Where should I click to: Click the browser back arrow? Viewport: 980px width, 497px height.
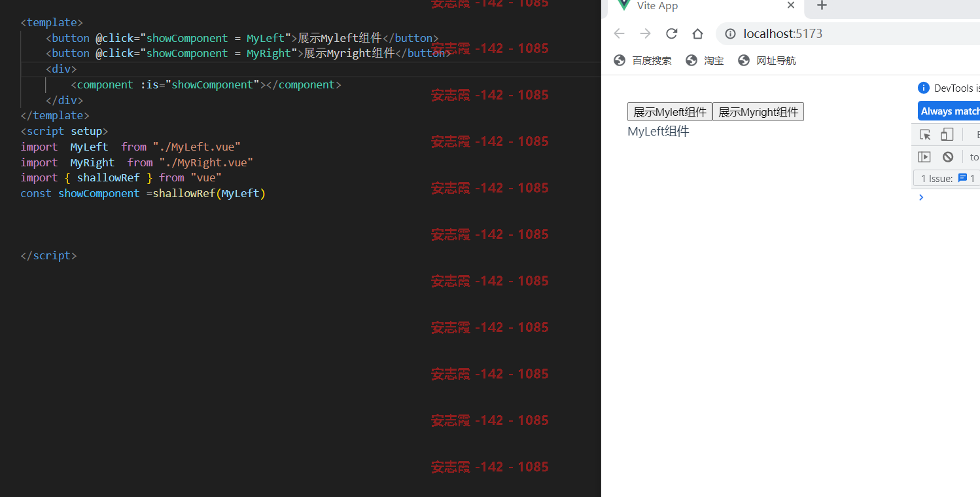click(x=619, y=33)
